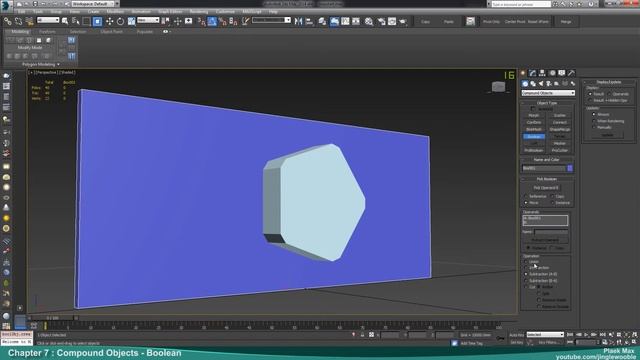Click the Render Production teapot icon
The image size is (640, 360).
coord(403,21)
